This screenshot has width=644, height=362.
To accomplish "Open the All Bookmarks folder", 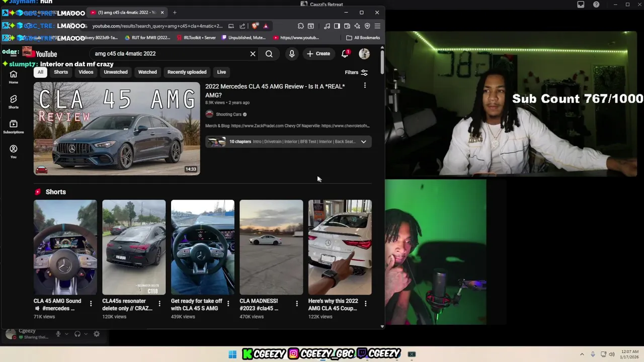I will (363, 38).
